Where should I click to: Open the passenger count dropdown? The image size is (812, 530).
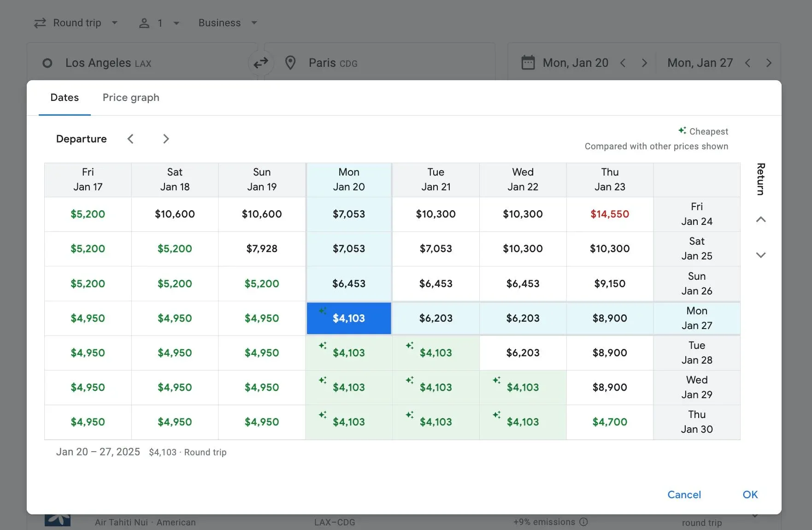[159, 23]
